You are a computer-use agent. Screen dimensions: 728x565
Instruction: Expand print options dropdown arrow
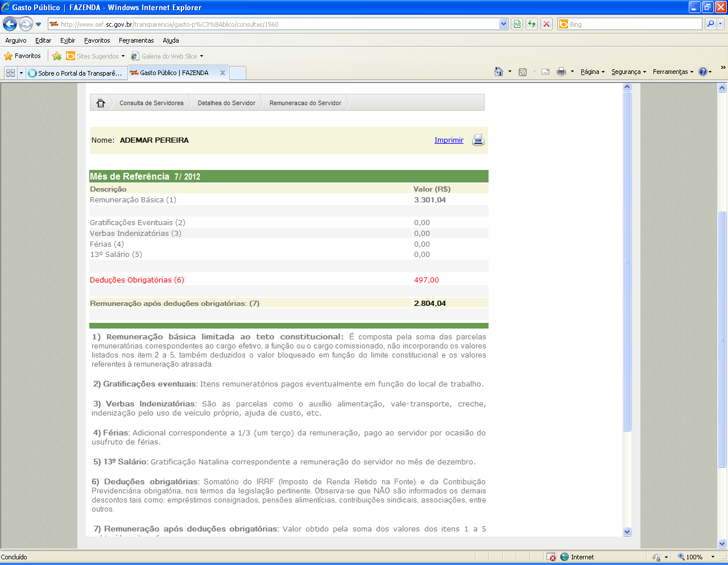click(x=572, y=72)
